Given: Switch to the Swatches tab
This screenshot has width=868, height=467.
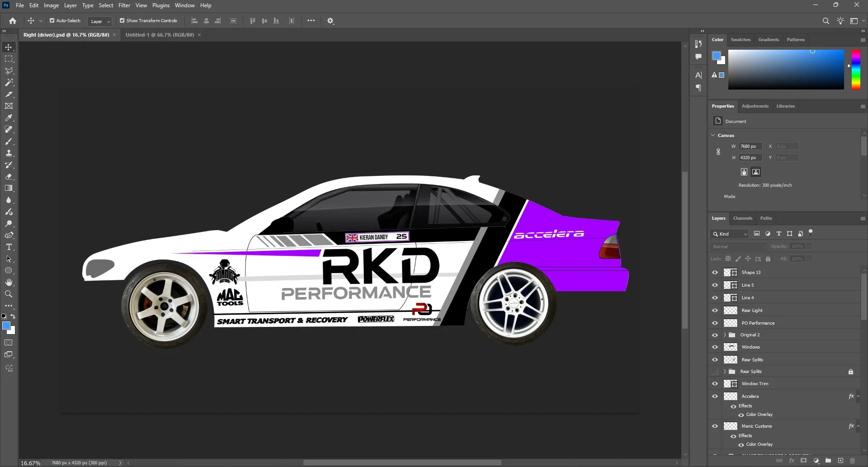Looking at the screenshot, I should click(x=741, y=40).
